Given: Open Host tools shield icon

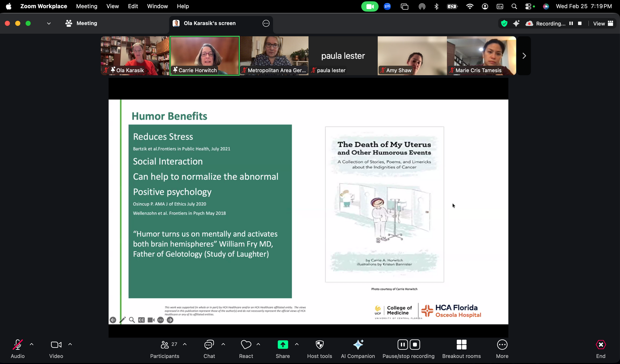Looking at the screenshot, I should (x=319, y=345).
